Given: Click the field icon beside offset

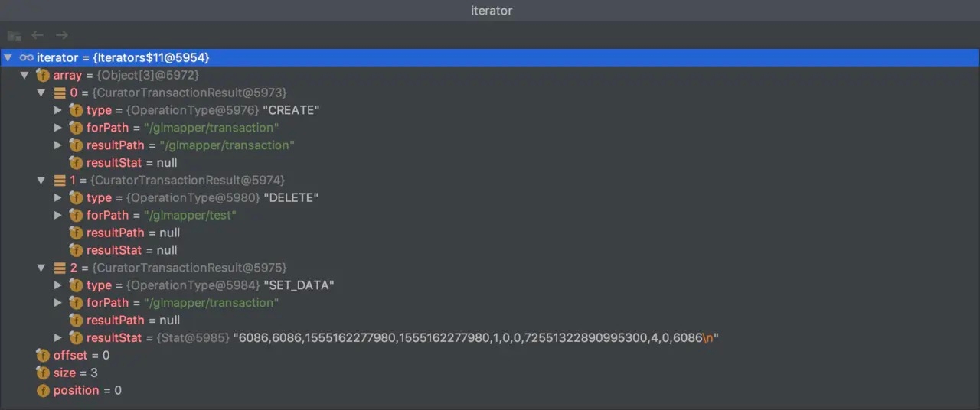Looking at the screenshot, I should click(x=43, y=356).
